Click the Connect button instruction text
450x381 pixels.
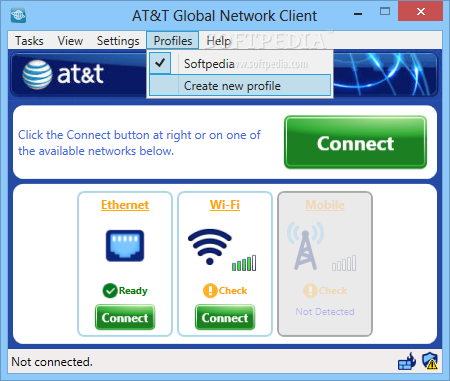click(139, 143)
